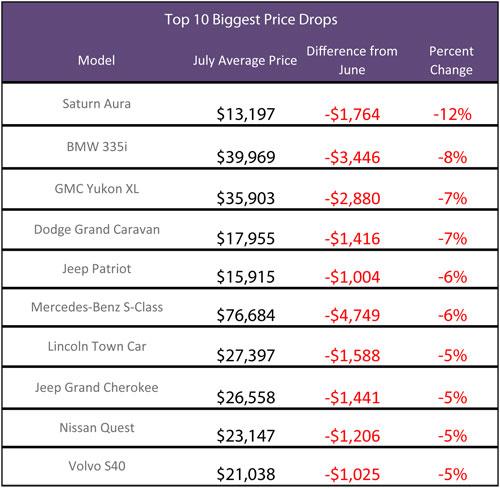Select the Saturn Aura model cell
The image size is (500, 489).
[96, 104]
